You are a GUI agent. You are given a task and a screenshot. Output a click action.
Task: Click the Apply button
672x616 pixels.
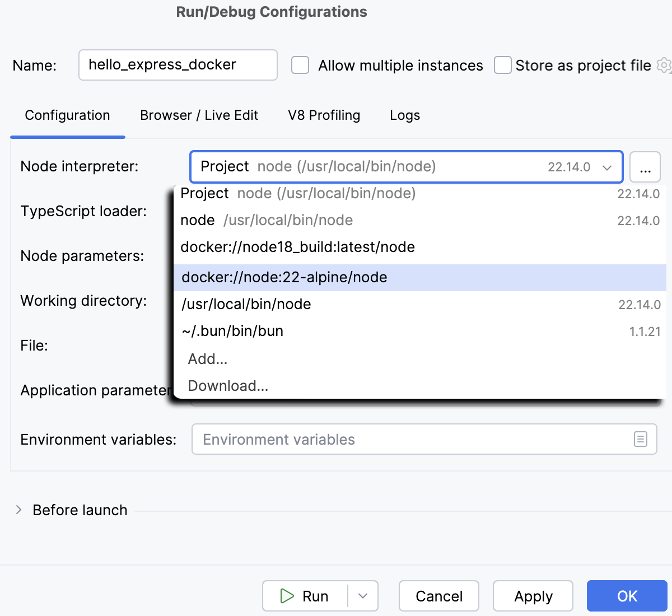(x=533, y=596)
